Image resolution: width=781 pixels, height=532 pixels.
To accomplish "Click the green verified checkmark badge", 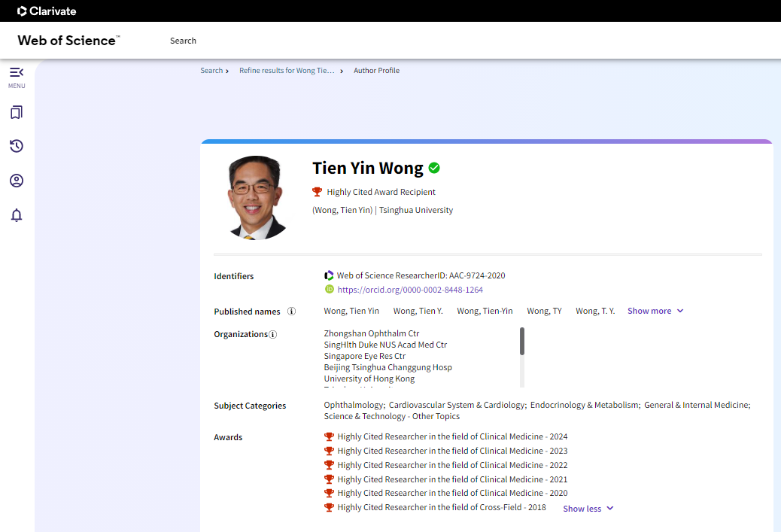I will (434, 168).
